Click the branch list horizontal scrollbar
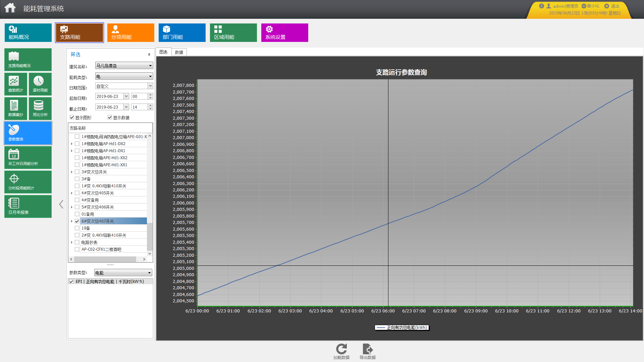644x362 pixels. pyautogui.click(x=105, y=259)
